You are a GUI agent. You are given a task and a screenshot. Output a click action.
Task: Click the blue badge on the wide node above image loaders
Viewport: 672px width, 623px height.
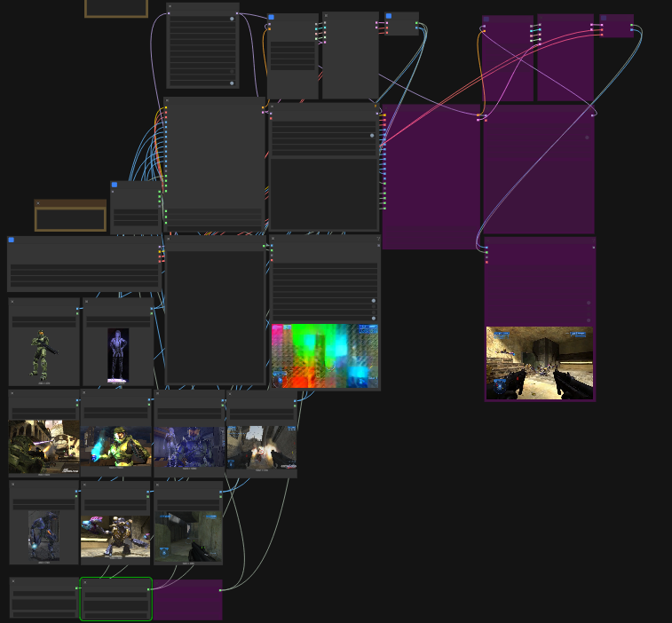tap(12, 241)
